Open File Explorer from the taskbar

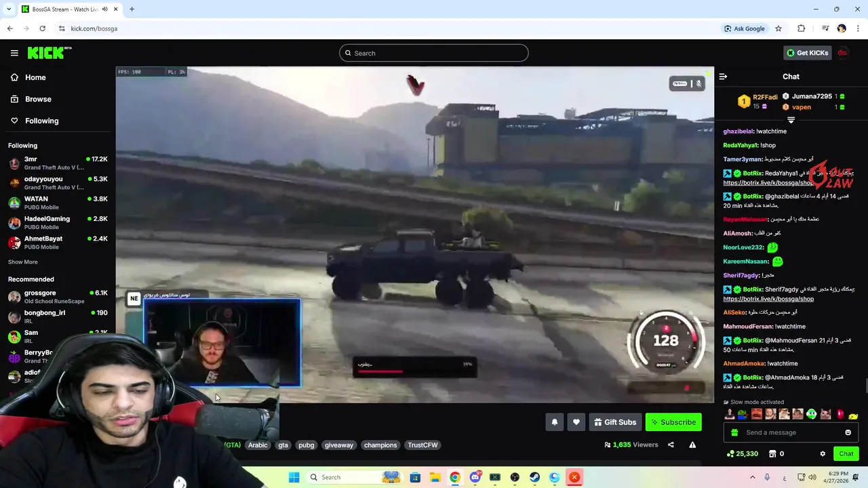click(x=435, y=477)
